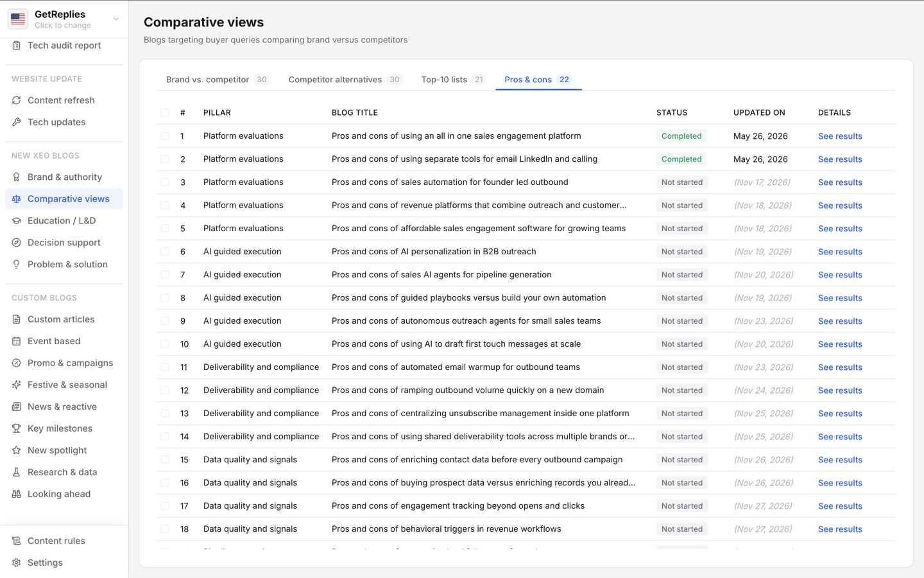This screenshot has height=578, width=924.
Task: Select the Pros & cons tab
Action: pyautogui.click(x=538, y=80)
